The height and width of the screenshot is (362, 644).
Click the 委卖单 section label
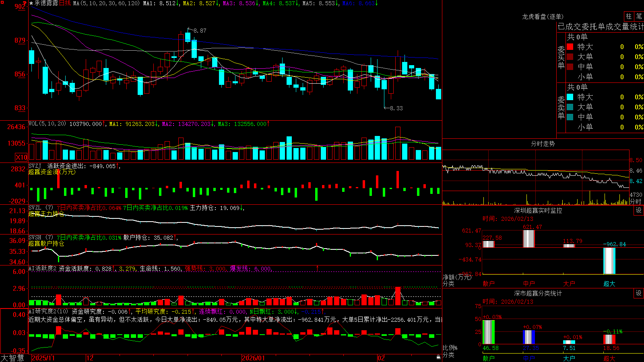[x=561, y=107]
